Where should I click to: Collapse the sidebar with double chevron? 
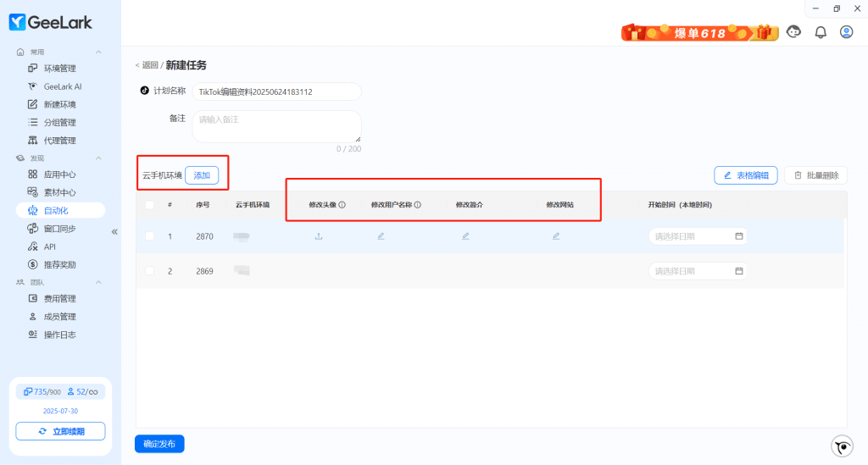tap(114, 231)
